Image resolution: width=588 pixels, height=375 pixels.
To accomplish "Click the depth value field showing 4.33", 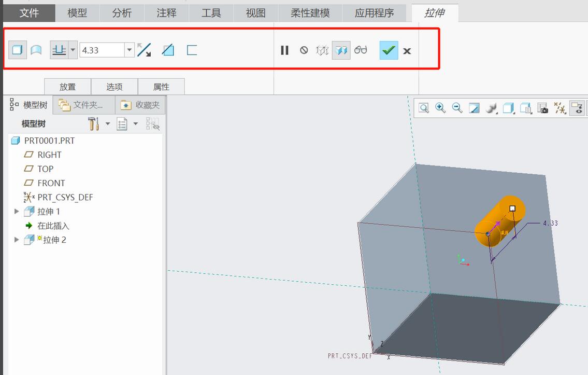I will click(102, 50).
